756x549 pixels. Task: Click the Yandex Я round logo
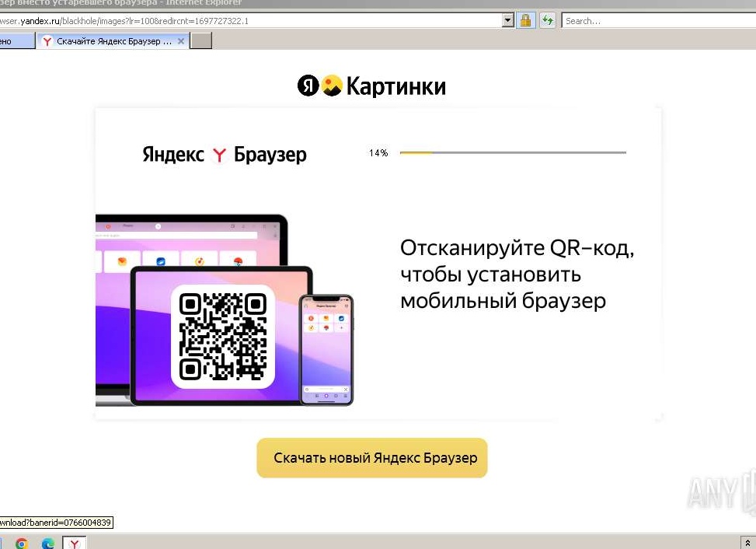(x=308, y=86)
